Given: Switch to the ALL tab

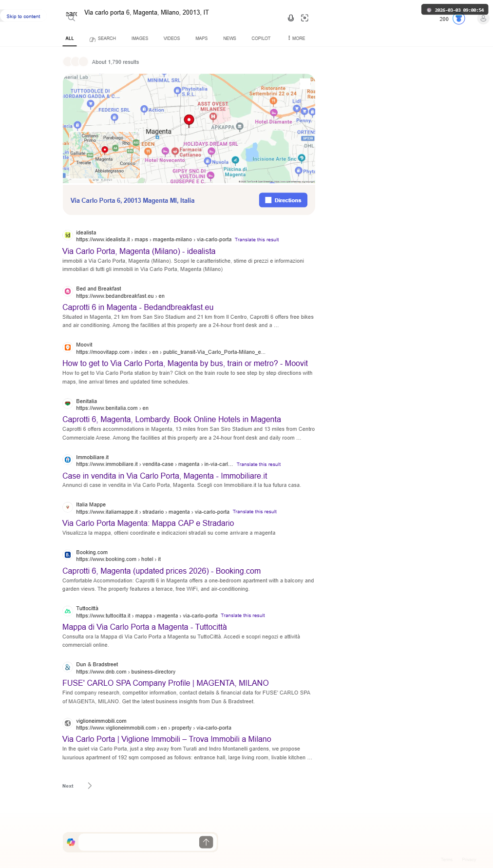Looking at the screenshot, I should tap(70, 39).
